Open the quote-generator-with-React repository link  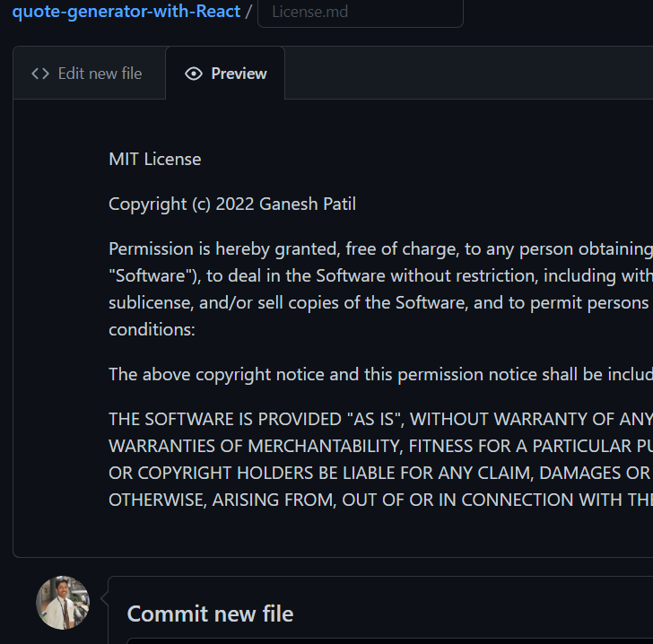[x=126, y=12]
